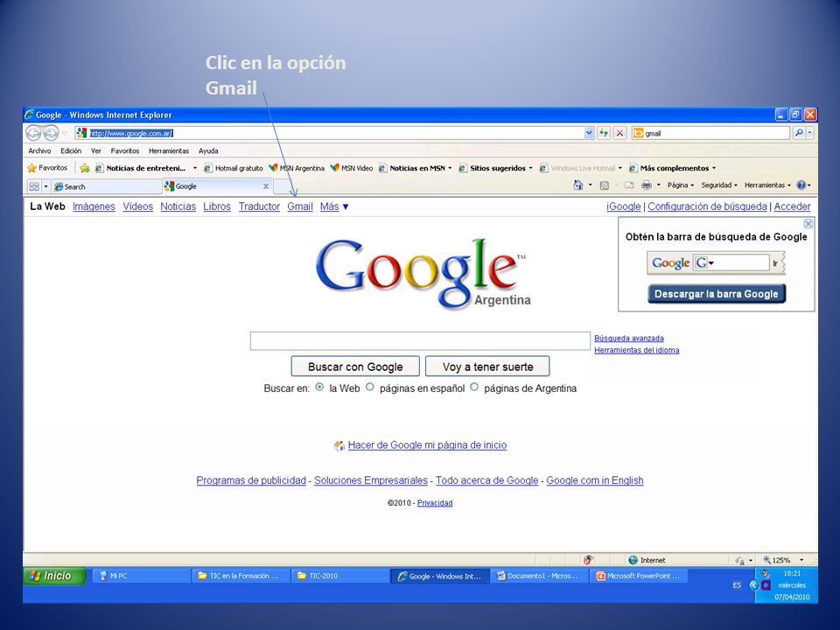Click the Buscar con Google button
840x630 pixels.
click(x=355, y=367)
